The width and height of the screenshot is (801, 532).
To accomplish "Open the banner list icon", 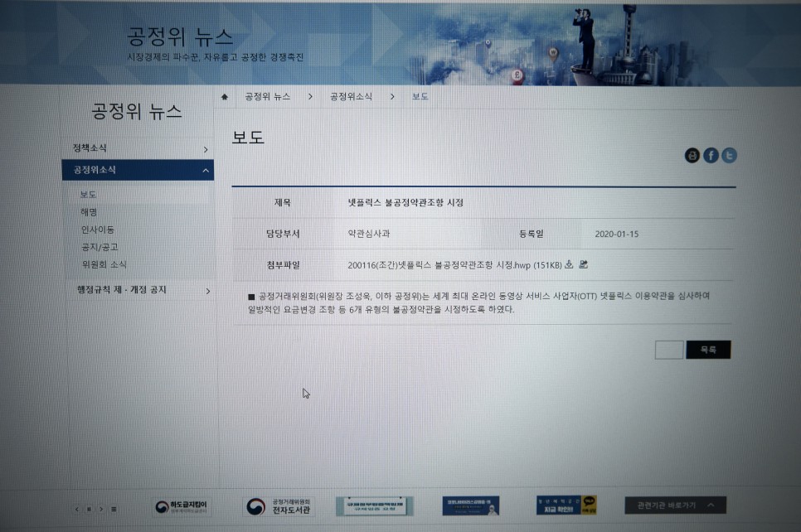I will [x=114, y=509].
